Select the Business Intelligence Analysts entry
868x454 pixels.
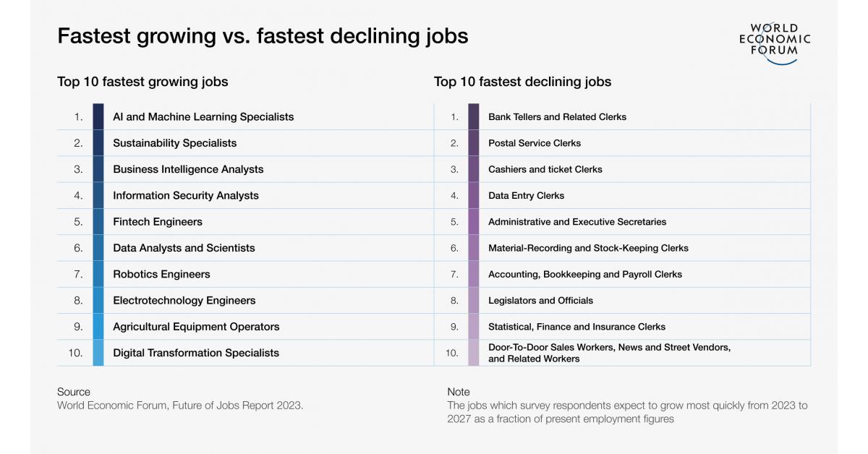[188, 169]
